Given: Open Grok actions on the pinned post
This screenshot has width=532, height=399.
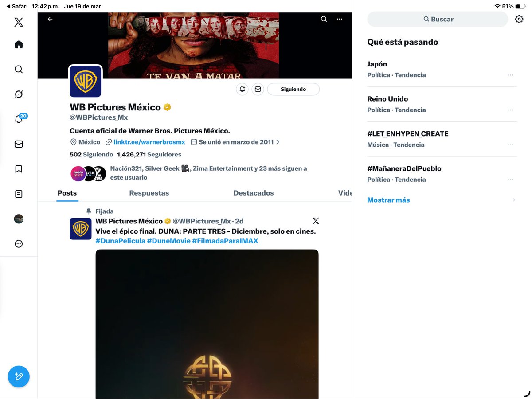Looking at the screenshot, I should click(x=316, y=221).
